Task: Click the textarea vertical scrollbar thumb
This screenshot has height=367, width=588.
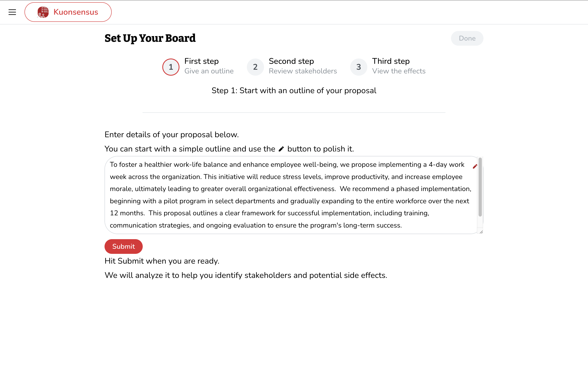Action: [x=480, y=187]
